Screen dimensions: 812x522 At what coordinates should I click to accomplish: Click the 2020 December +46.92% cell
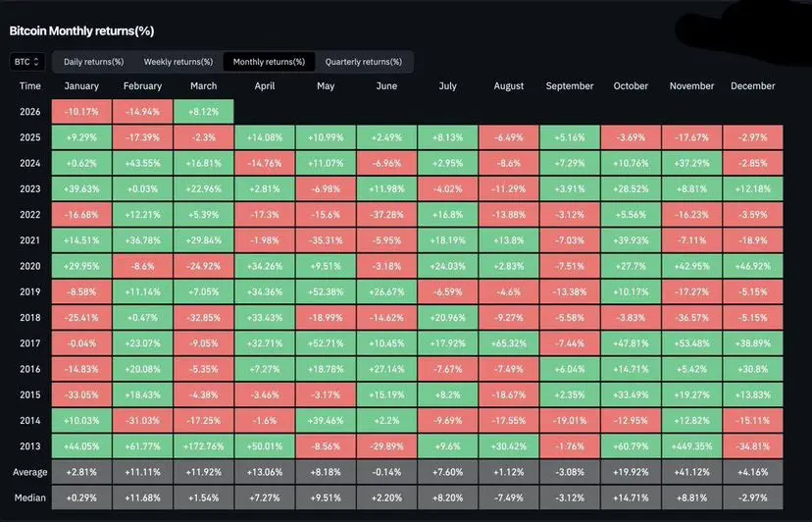click(x=753, y=266)
